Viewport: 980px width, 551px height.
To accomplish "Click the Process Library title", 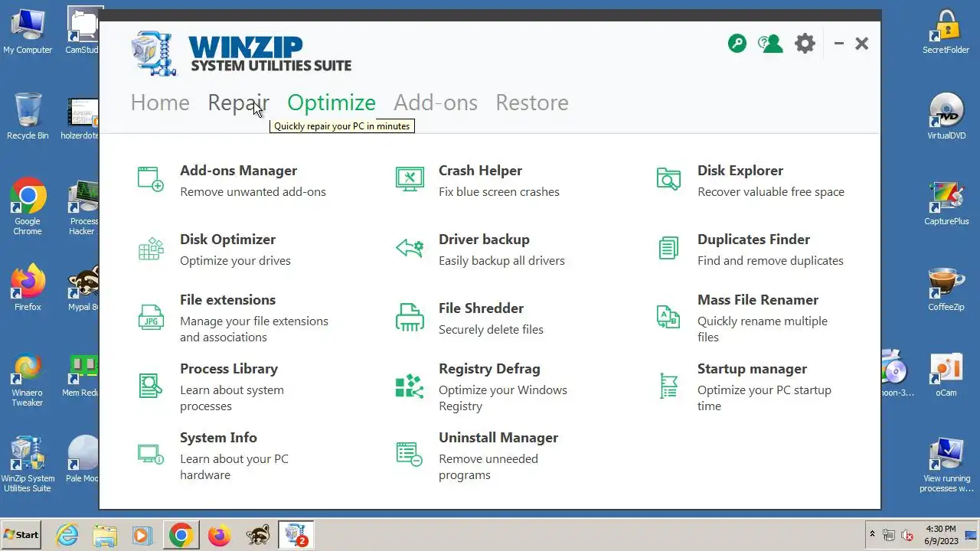I will tap(229, 369).
